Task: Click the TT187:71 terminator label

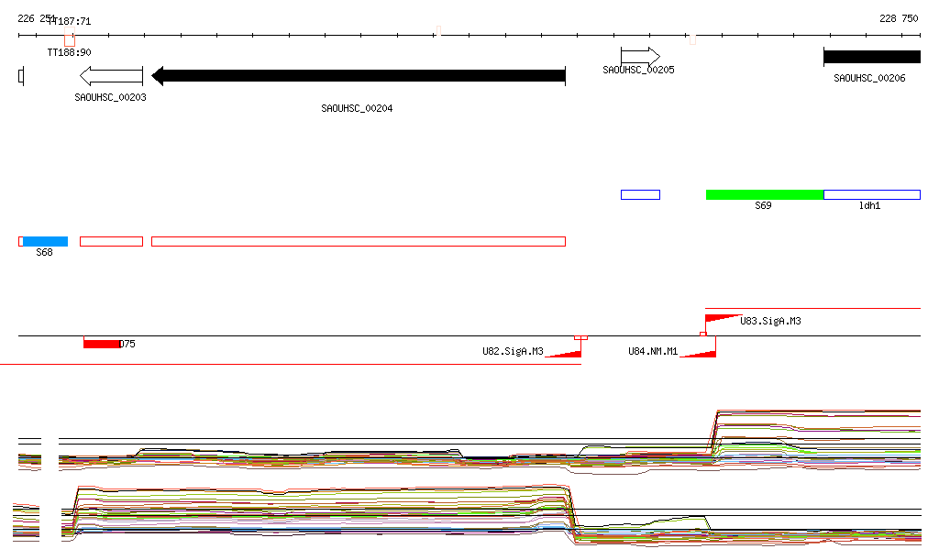Action: point(70,21)
